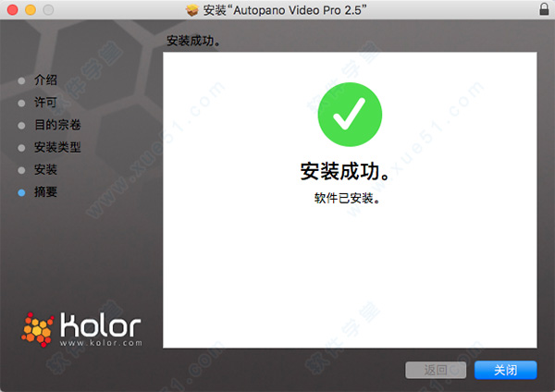555x392 pixels.
Task: Select the 摘要 step in sidebar
Action: point(45,191)
